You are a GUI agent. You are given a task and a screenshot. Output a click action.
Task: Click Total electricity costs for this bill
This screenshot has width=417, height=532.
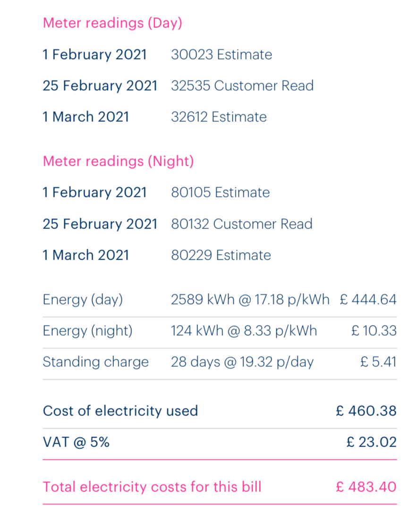click(x=152, y=487)
